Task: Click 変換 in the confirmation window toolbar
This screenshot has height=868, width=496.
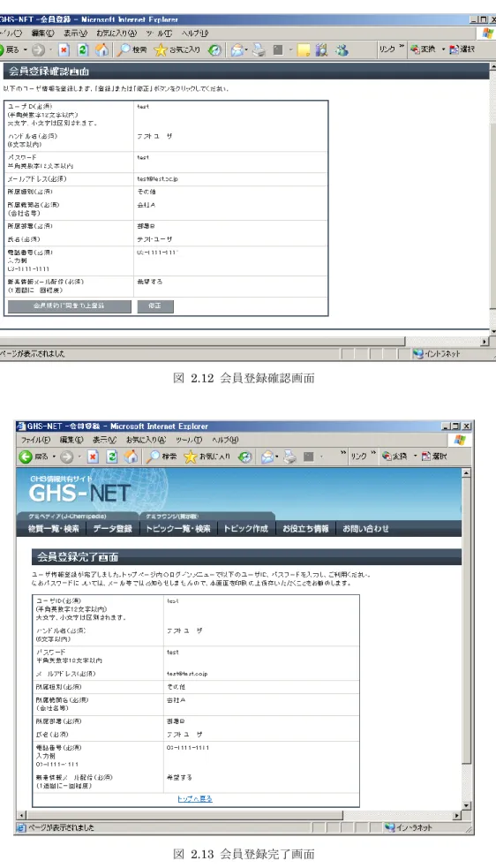Action: pos(424,49)
